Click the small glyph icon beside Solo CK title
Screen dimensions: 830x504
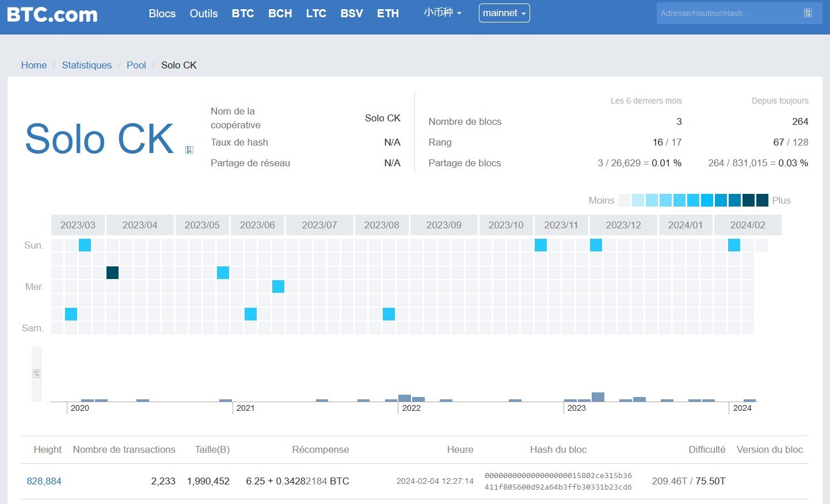coord(189,150)
